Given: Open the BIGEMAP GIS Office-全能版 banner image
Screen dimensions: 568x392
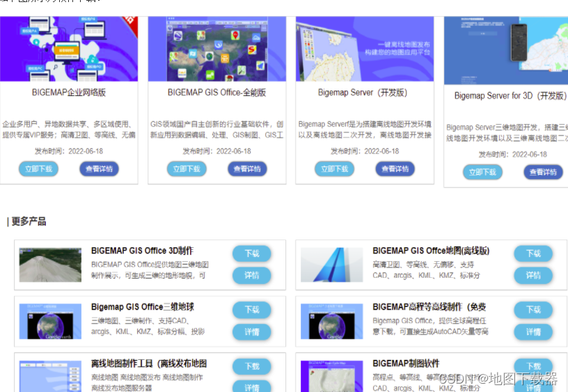Looking at the screenshot, I should pos(217,49).
